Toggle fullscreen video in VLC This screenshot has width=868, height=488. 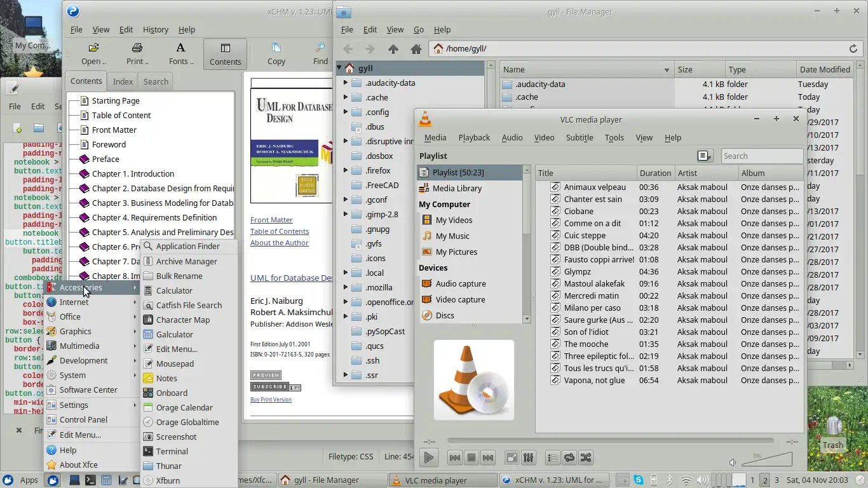(x=512, y=457)
